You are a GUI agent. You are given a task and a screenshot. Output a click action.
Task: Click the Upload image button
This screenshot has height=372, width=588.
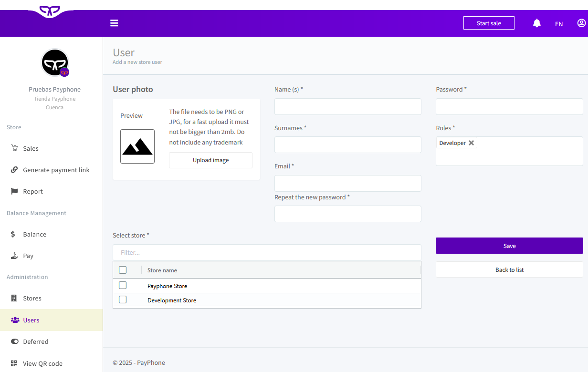pos(210,160)
